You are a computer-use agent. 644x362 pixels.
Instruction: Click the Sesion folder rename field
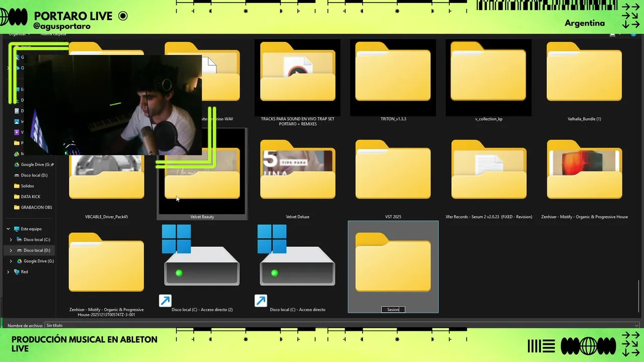point(393,310)
